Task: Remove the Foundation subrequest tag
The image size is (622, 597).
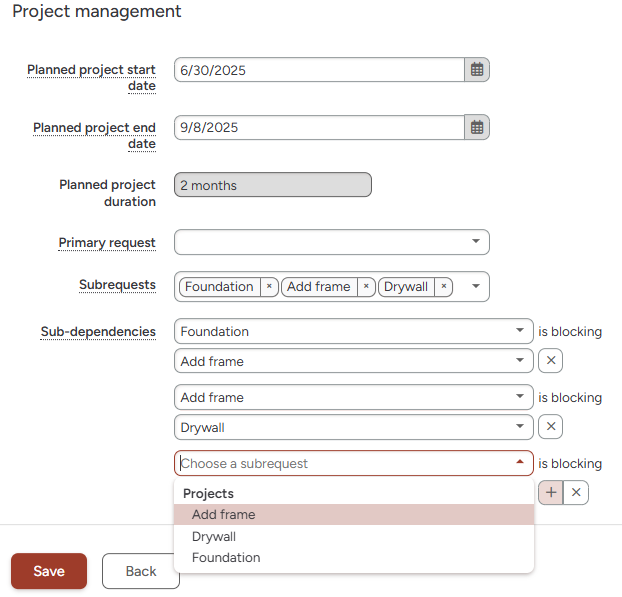Action: coord(269,286)
